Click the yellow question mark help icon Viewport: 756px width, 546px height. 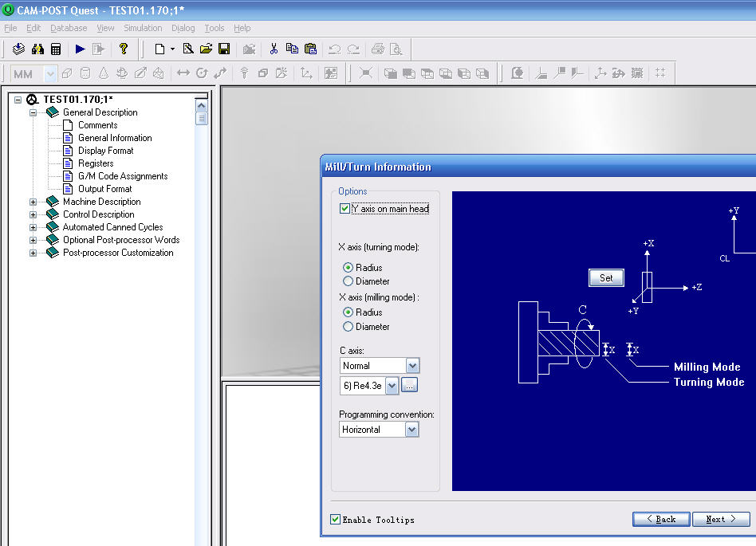124,49
